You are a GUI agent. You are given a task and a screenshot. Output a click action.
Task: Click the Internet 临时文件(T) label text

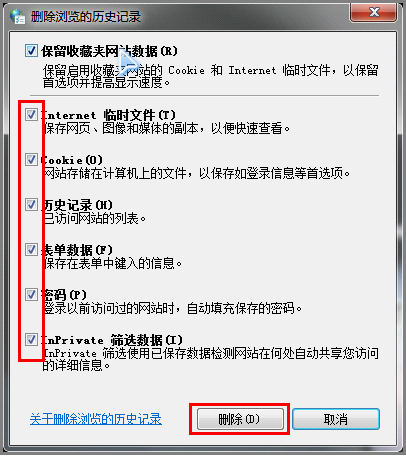(x=108, y=115)
